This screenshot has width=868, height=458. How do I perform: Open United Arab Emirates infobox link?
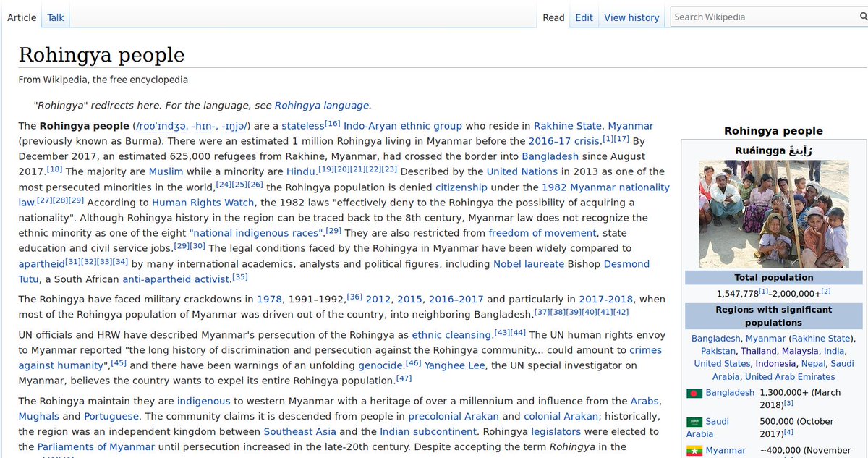(x=790, y=377)
